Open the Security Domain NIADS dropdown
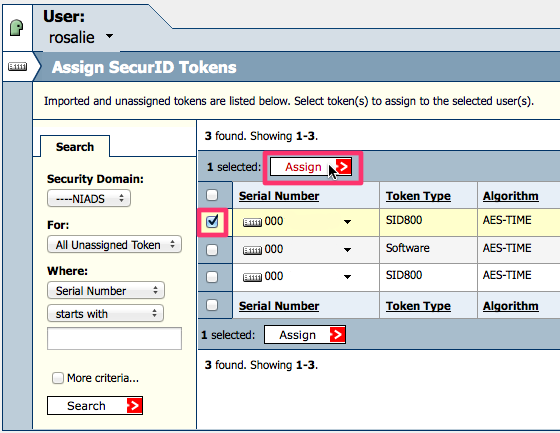 (89, 198)
